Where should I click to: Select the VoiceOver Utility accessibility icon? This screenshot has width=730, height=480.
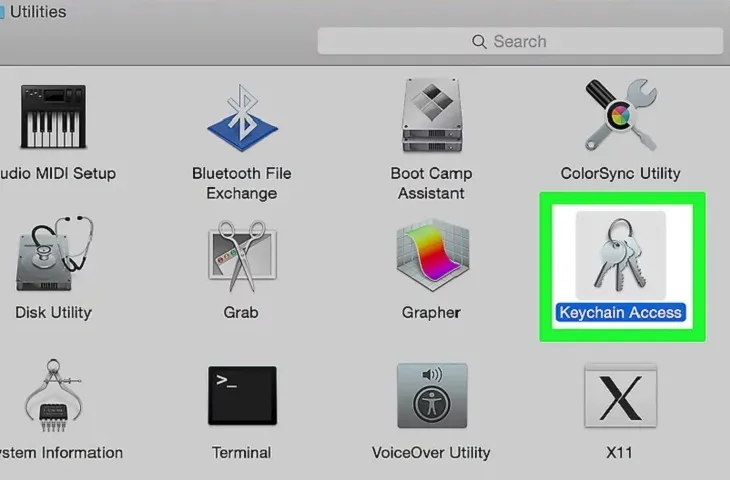431,396
